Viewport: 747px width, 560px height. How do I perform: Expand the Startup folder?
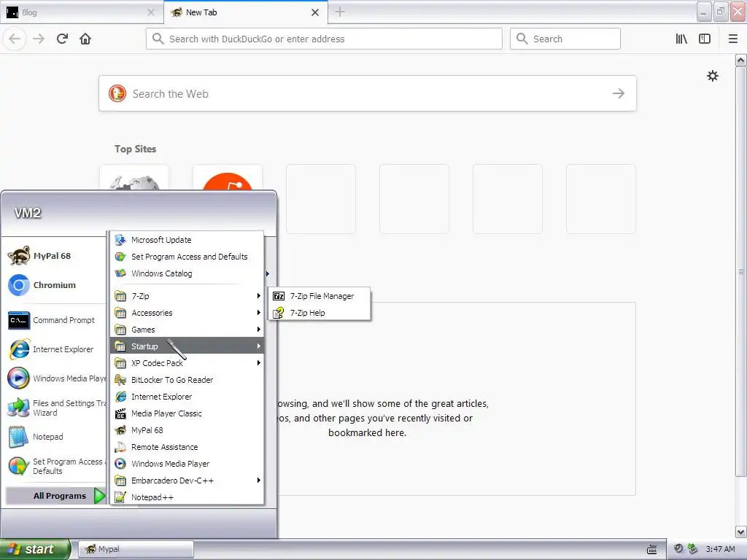pos(187,346)
